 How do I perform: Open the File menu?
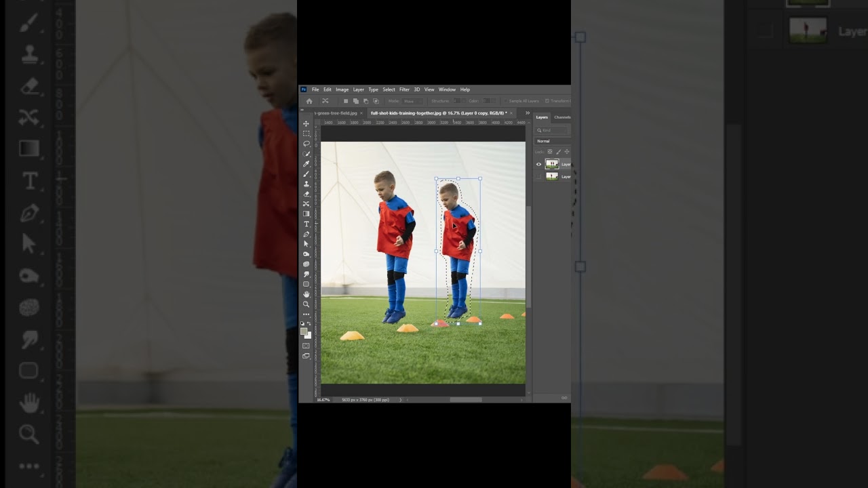pos(315,89)
